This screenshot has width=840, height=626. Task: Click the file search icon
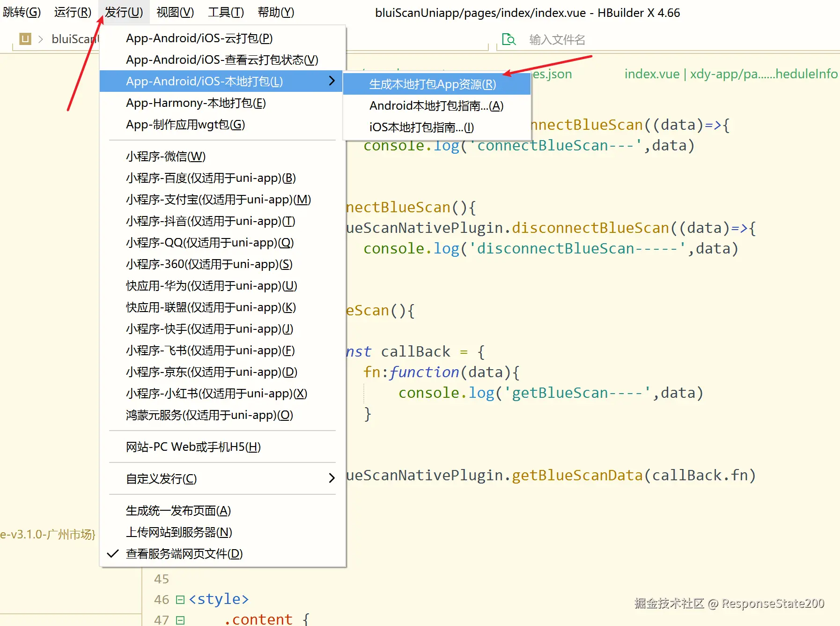click(508, 39)
